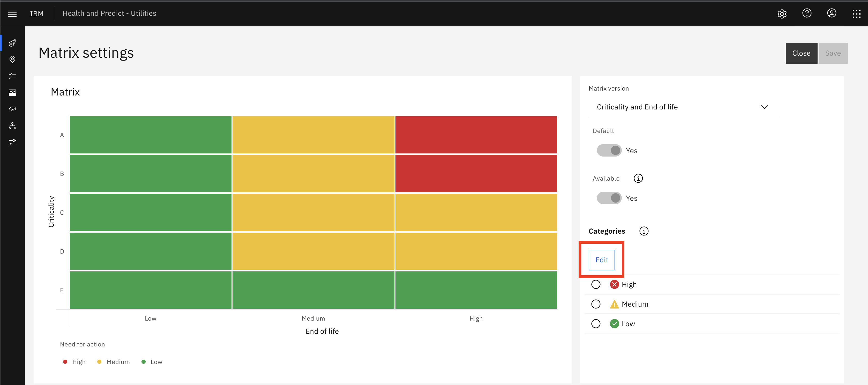Open the user profile icon
Image resolution: width=868 pixels, height=385 pixels.
pos(831,13)
